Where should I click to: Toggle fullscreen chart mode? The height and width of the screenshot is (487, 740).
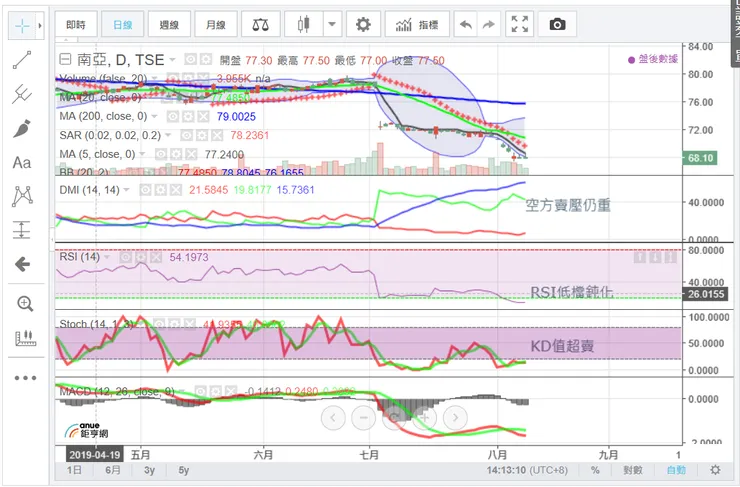click(x=520, y=24)
